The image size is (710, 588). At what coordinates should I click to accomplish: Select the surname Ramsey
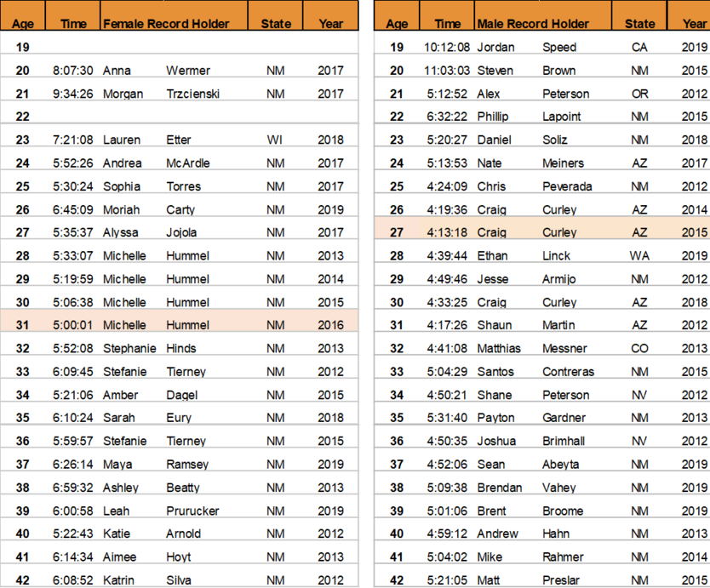[x=187, y=465]
